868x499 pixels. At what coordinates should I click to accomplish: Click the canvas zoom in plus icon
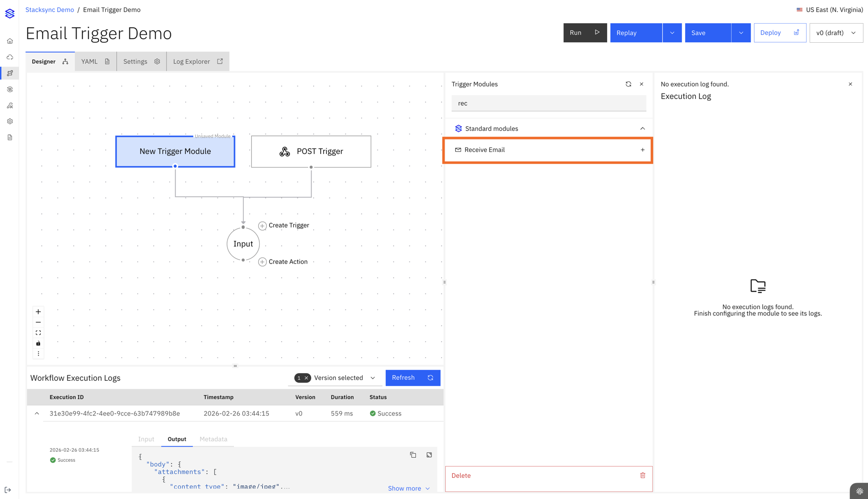tap(38, 312)
